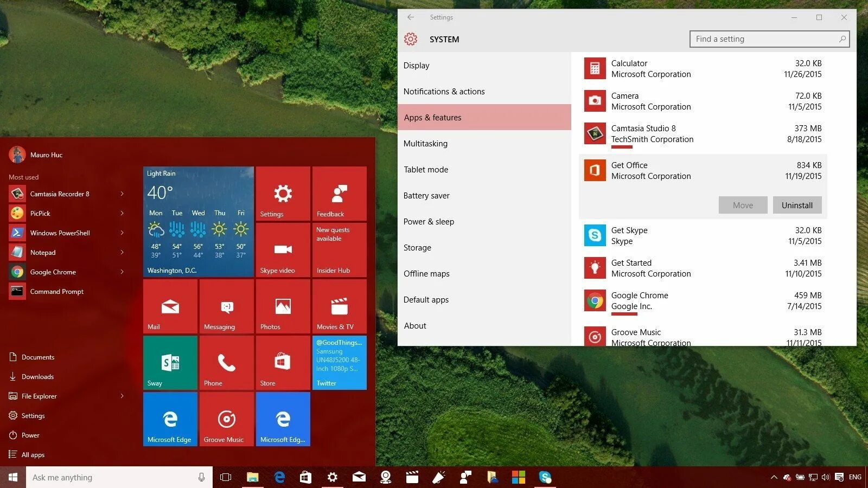The height and width of the screenshot is (488, 868).
Task: Expand PicPick jump list arrow
Action: tap(122, 213)
